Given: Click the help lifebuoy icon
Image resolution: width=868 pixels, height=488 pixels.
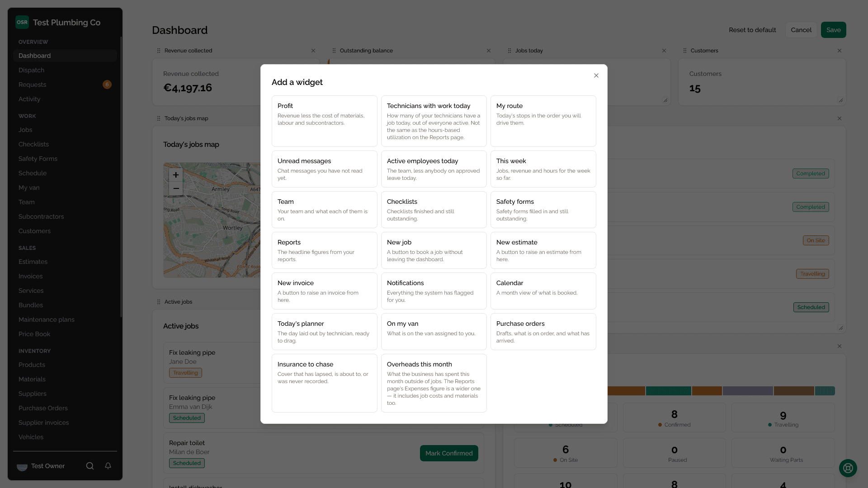Looking at the screenshot, I should [x=848, y=468].
